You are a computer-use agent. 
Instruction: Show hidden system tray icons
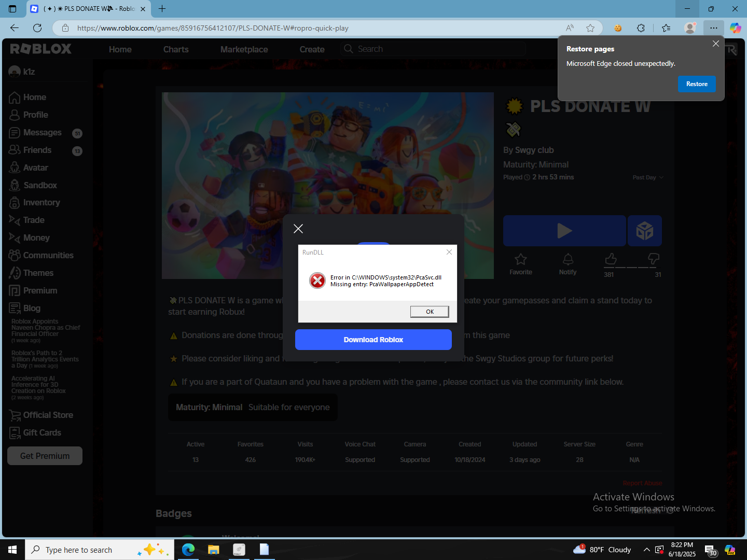coord(646,550)
